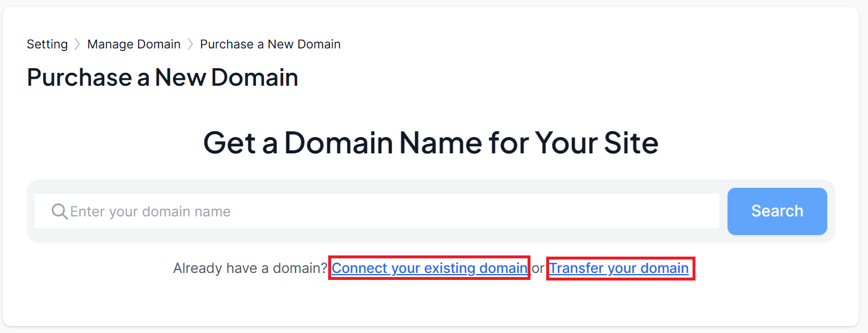Click Manage Domain in the navigation path
Viewport: 868px width, 333px height.
pyautogui.click(x=134, y=44)
